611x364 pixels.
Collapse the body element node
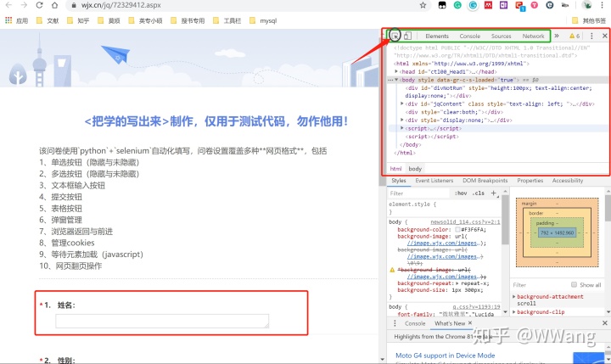[396, 80]
